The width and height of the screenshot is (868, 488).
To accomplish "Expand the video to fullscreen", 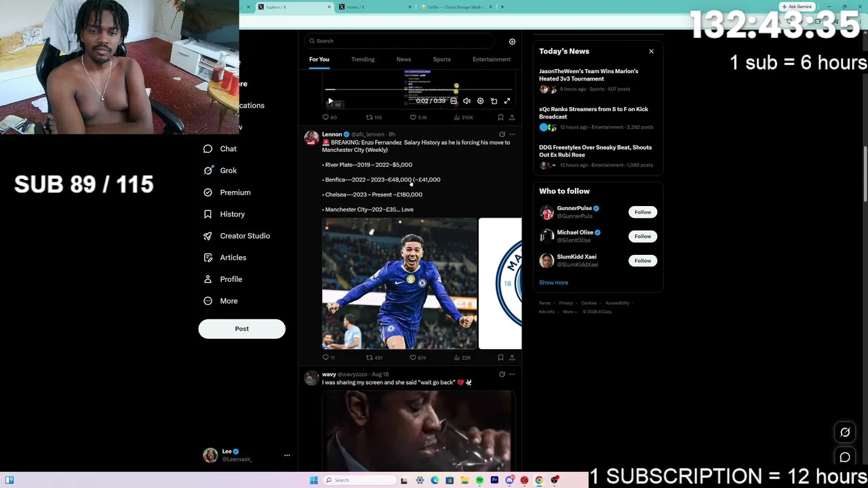I will coord(507,101).
